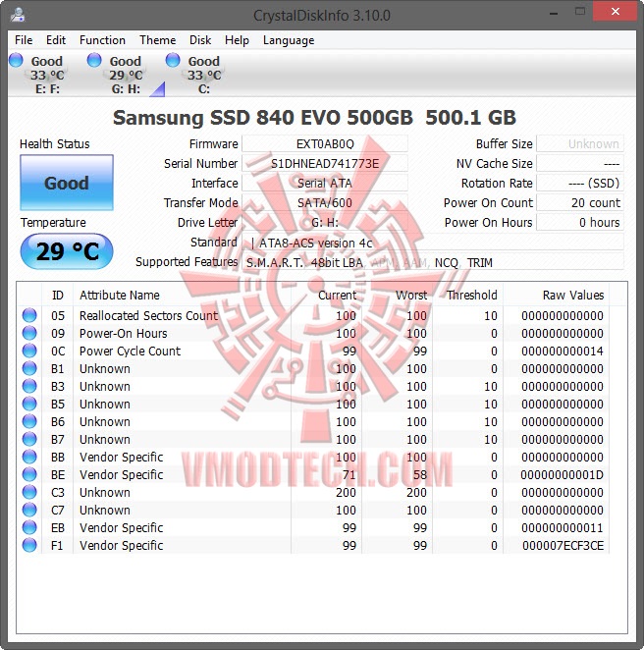The image size is (644, 650).
Task: Click status orb for attribute F1
Action: coord(29,545)
